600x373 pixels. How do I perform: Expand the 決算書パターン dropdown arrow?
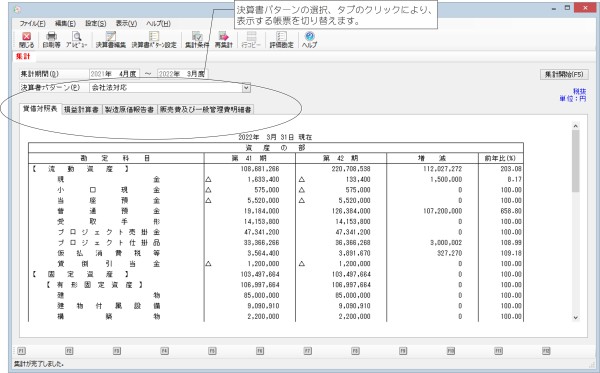[x=246, y=88]
